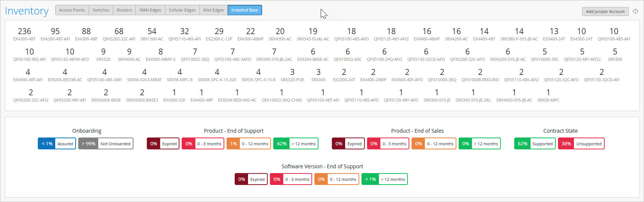
Task: Select the SRX4300-AC model count 20
Action: click(x=280, y=34)
